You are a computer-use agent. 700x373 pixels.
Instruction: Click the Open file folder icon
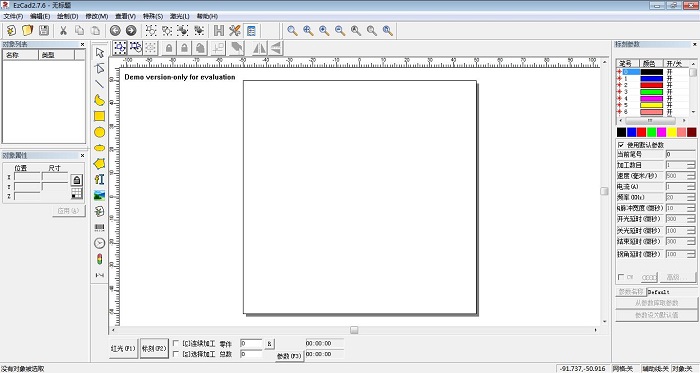tap(27, 30)
